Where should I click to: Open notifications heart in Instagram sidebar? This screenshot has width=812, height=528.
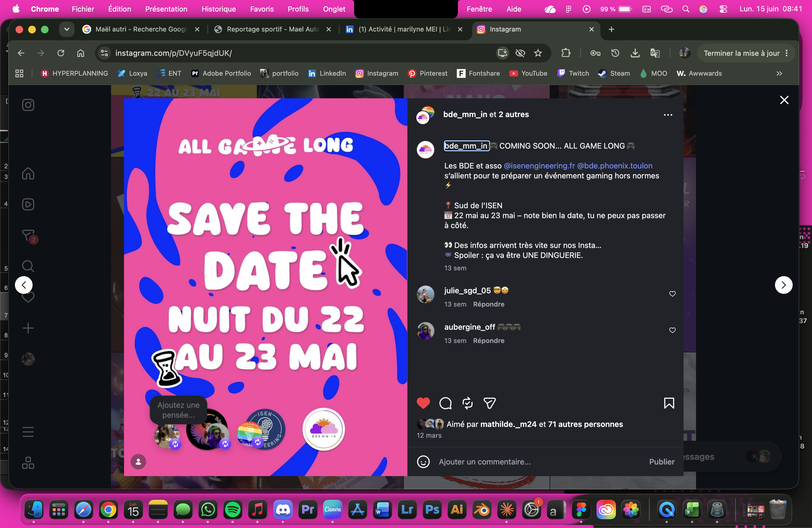tap(28, 297)
